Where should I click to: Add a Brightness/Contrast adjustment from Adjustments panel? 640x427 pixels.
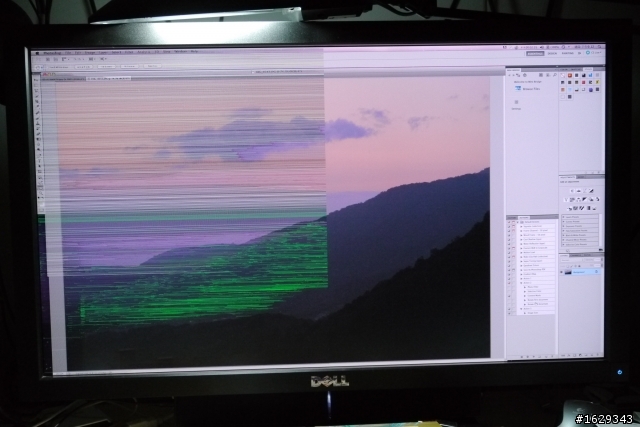tap(571, 191)
